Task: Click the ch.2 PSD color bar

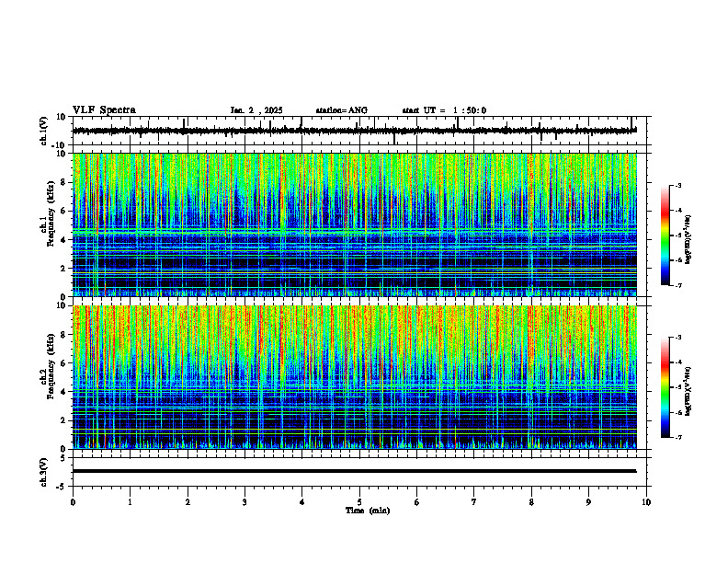Action: (665, 387)
